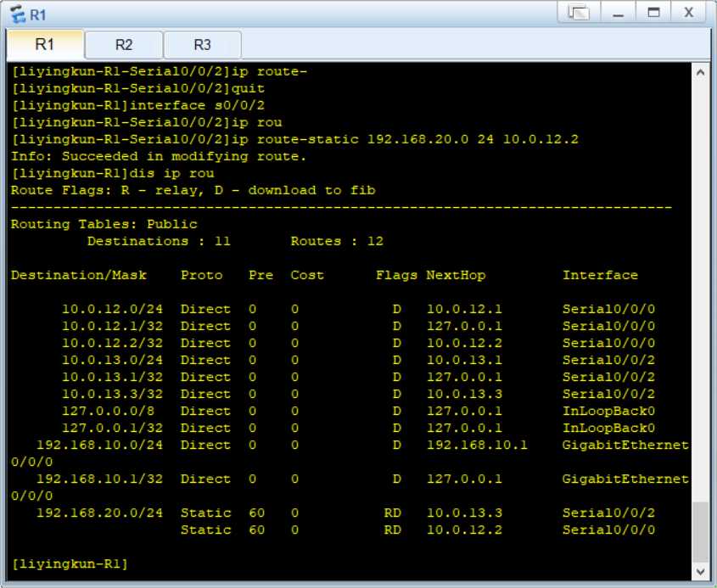Click the undock window icon in title bar
Screen dimensions: 717x588
point(579,13)
